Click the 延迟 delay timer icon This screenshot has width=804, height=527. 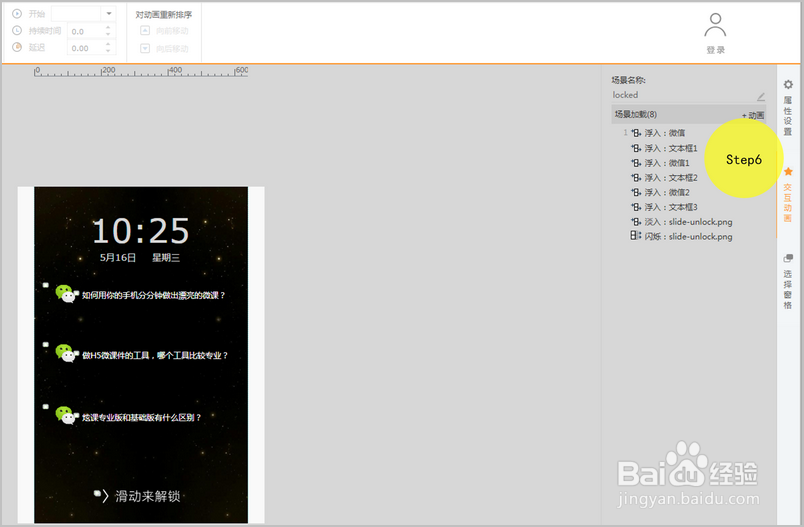(17, 47)
